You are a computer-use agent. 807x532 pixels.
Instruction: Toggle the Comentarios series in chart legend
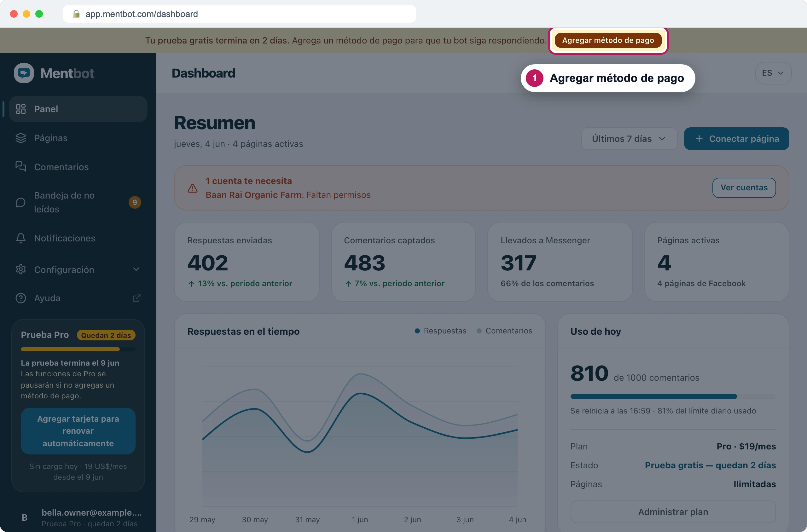(x=504, y=331)
